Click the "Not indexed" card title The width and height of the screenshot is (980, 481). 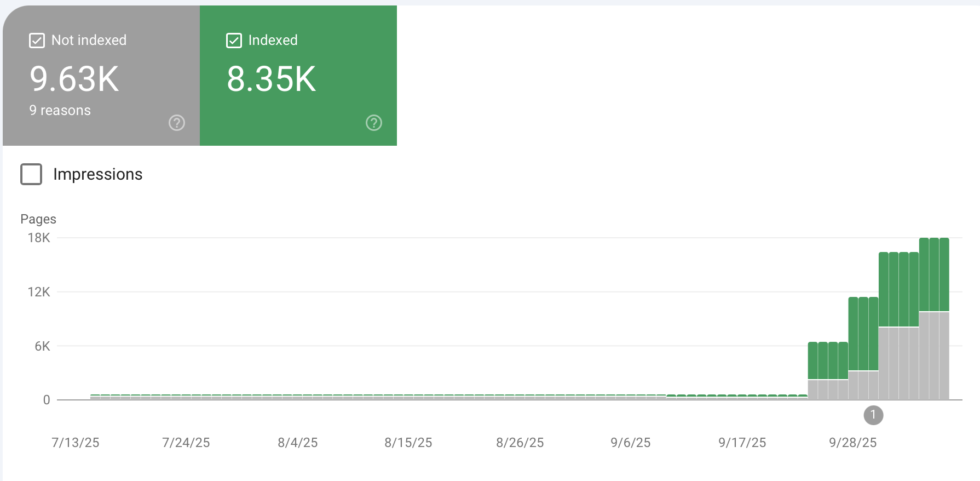pos(89,41)
